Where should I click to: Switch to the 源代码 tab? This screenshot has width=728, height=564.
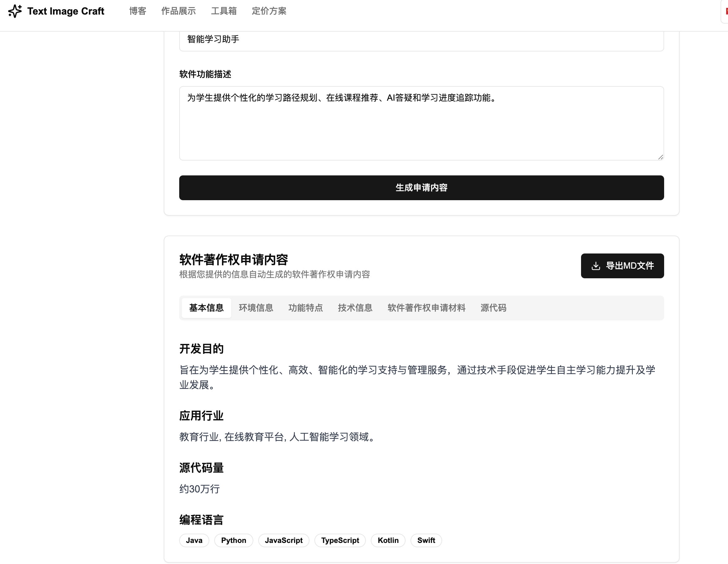[493, 308]
